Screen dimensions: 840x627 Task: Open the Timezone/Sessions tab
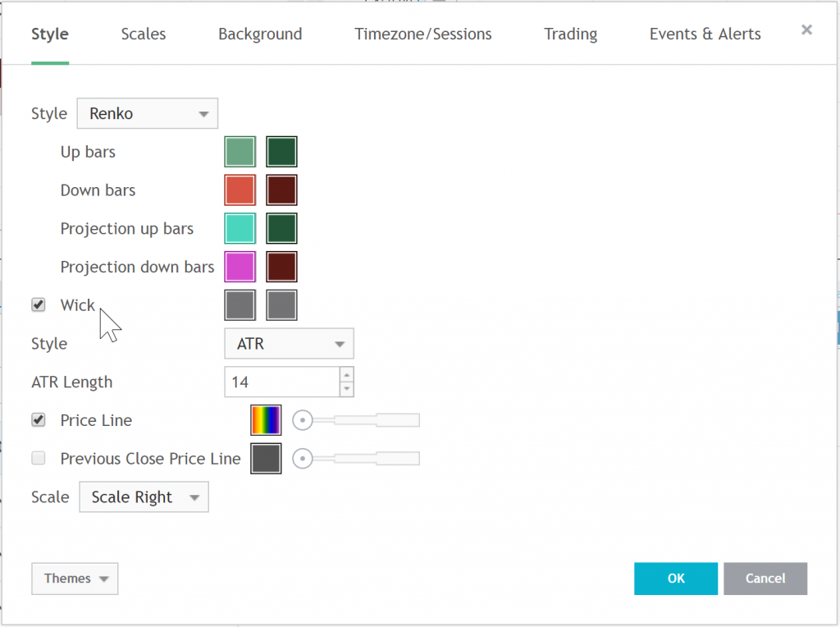point(422,34)
